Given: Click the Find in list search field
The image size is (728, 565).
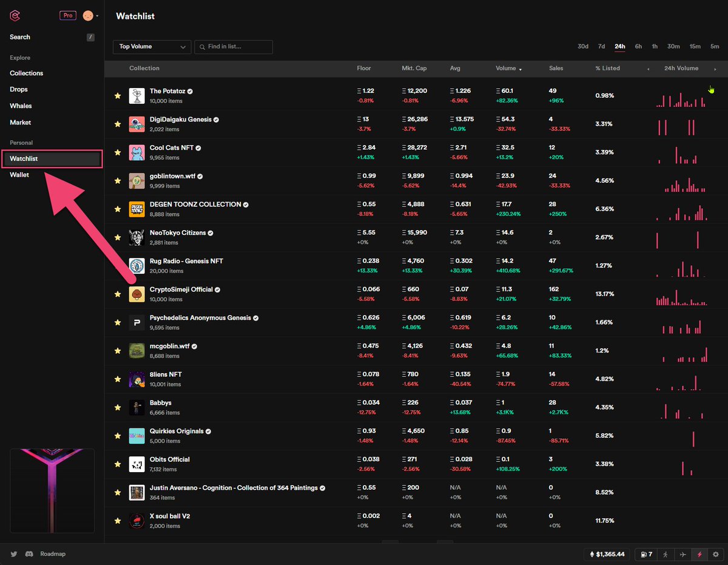Looking at the screenshot, I should pyautogui.click(x=234, y=47).
